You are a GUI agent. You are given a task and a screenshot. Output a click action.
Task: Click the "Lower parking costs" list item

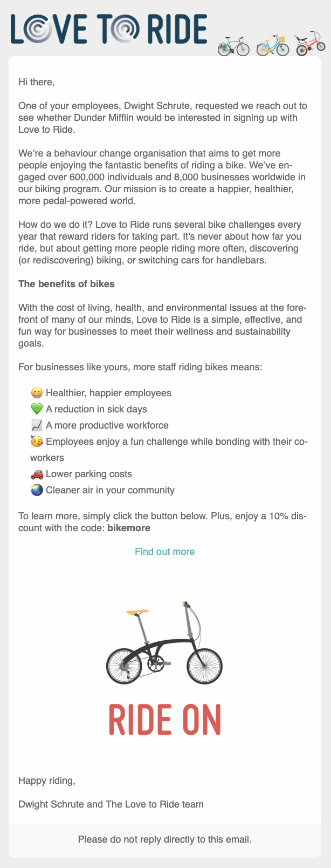[x=89, y=474]
